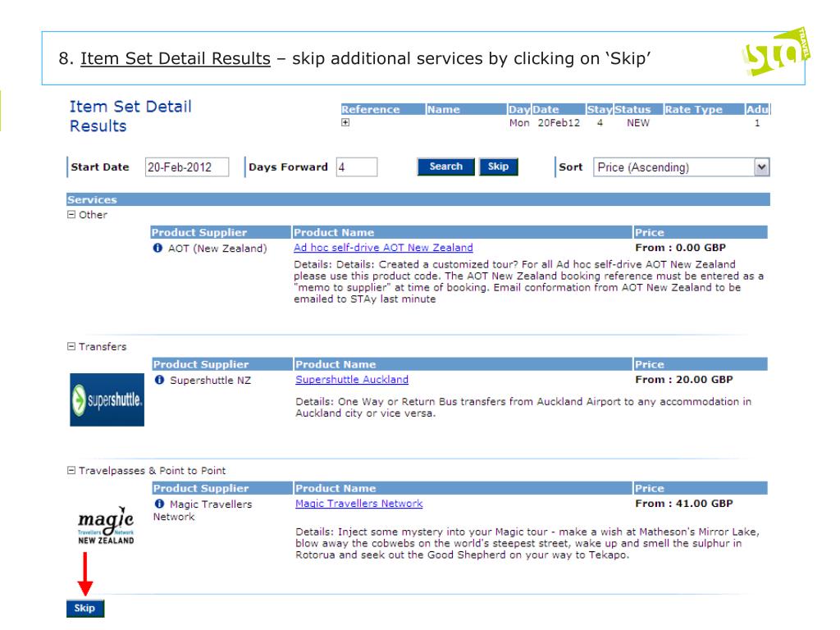
Task: Click the bottom Skip button
Action: pos(85,609)
